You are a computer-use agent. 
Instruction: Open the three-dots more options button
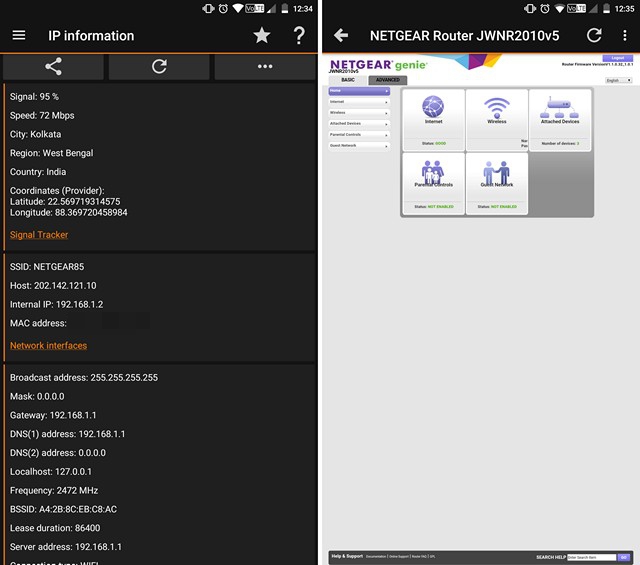coord(265,67)
